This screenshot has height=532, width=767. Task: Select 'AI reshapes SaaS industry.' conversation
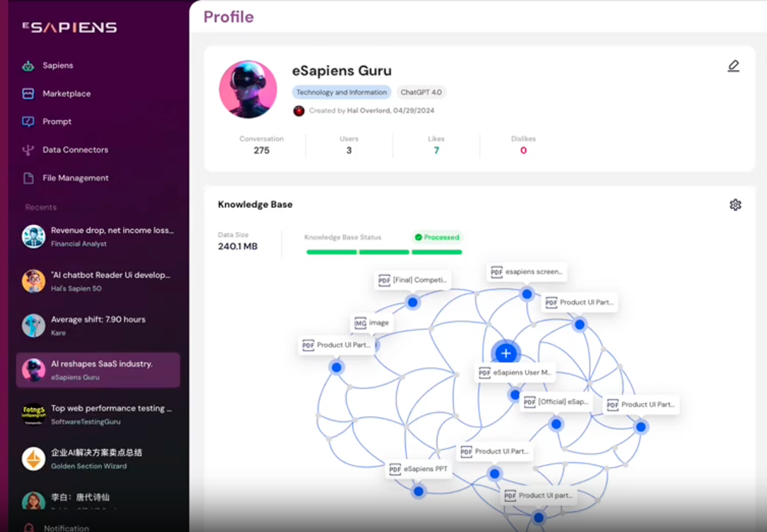pyautogui.click(x=98, y=370)
